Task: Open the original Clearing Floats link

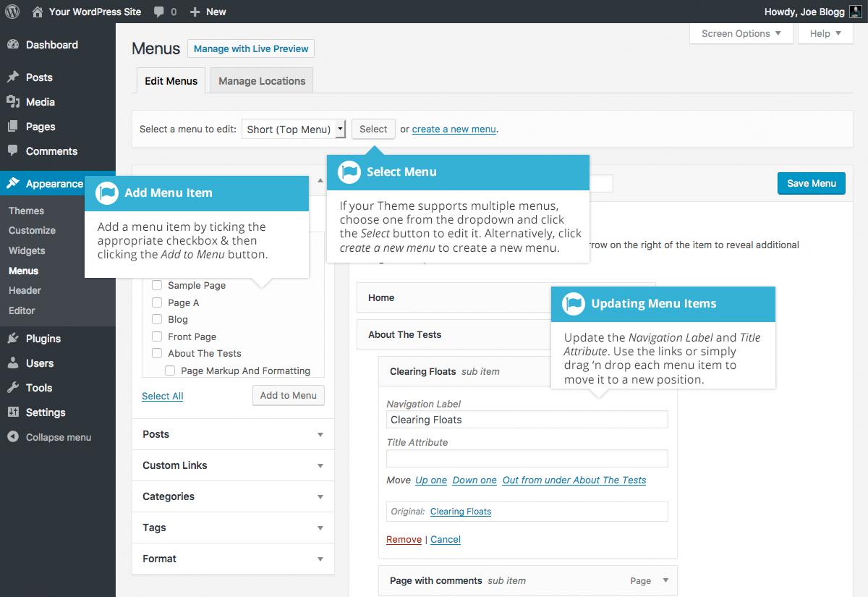Action: [461, 511]
